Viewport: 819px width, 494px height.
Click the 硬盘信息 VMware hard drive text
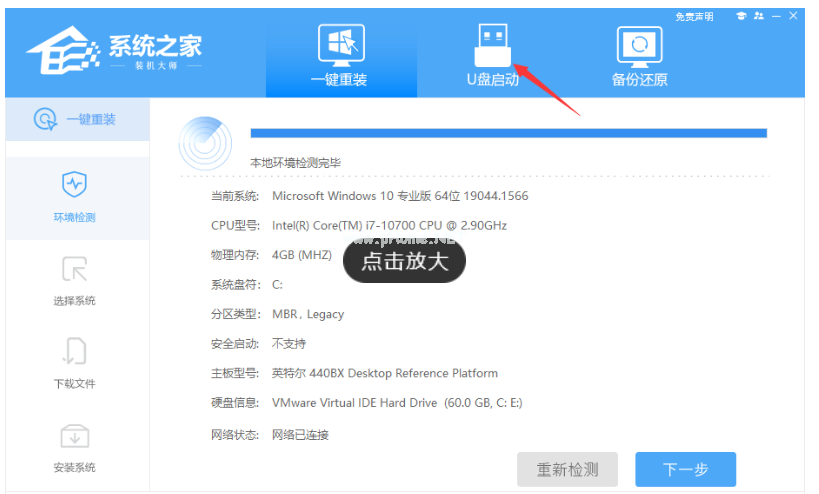(x=397, y=403)
